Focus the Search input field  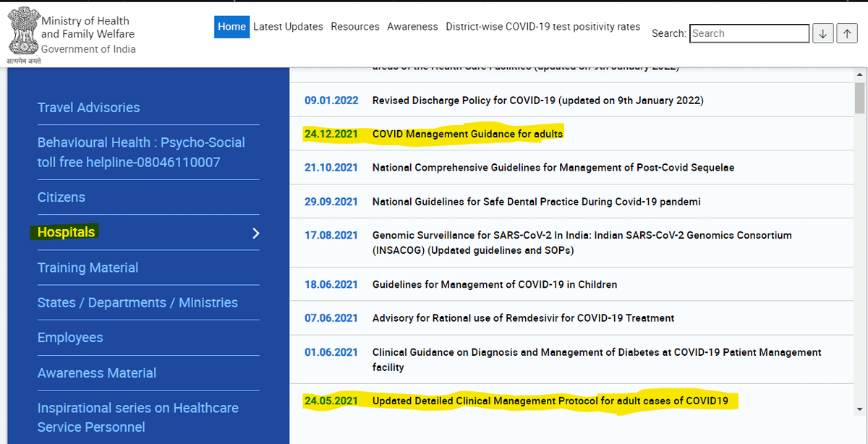tap(749, 33)
